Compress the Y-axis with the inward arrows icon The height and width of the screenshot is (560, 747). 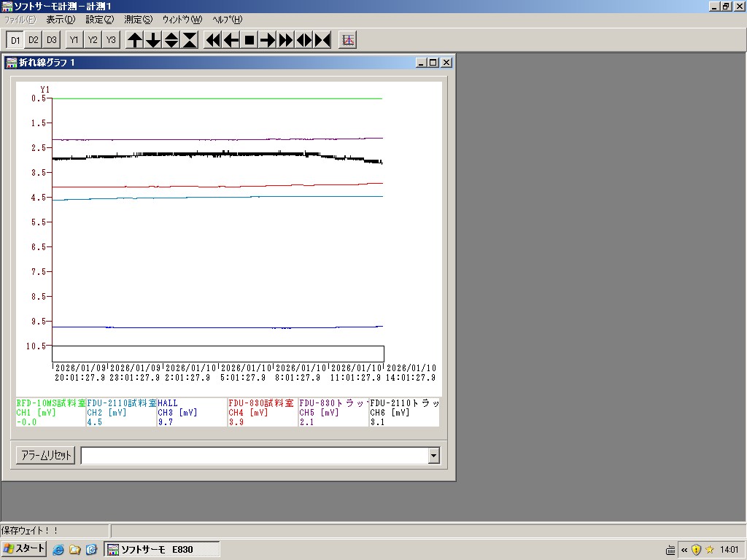point(190,40)
